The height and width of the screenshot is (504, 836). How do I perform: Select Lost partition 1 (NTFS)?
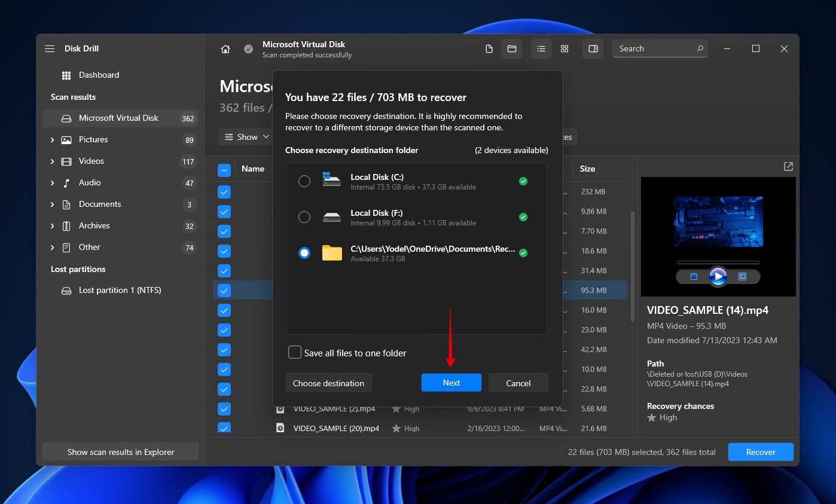pos(120,291)
